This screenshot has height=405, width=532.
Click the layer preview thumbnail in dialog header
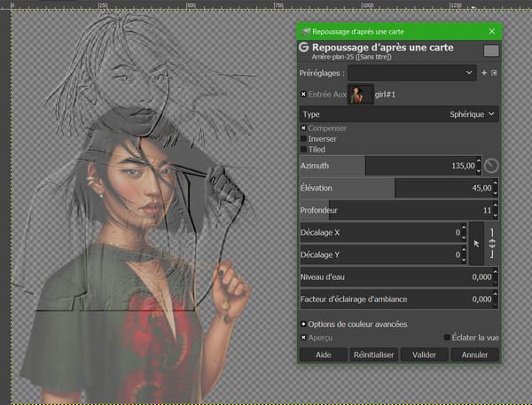click(x=491, y=51)
